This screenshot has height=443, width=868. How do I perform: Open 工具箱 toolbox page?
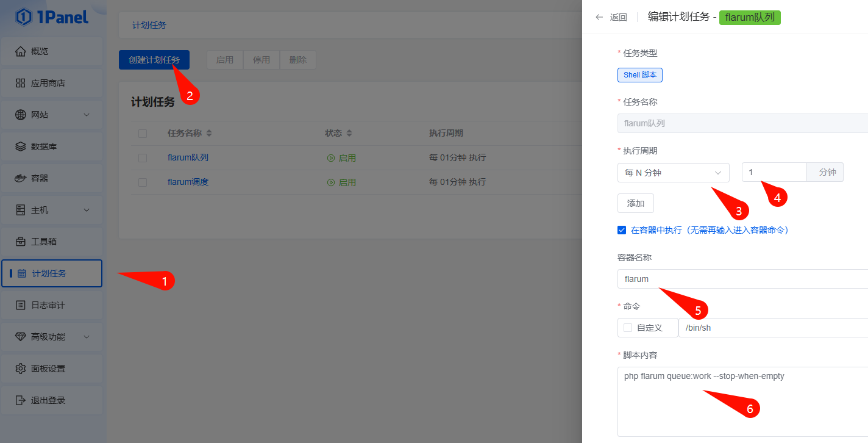tap(52, 242)
